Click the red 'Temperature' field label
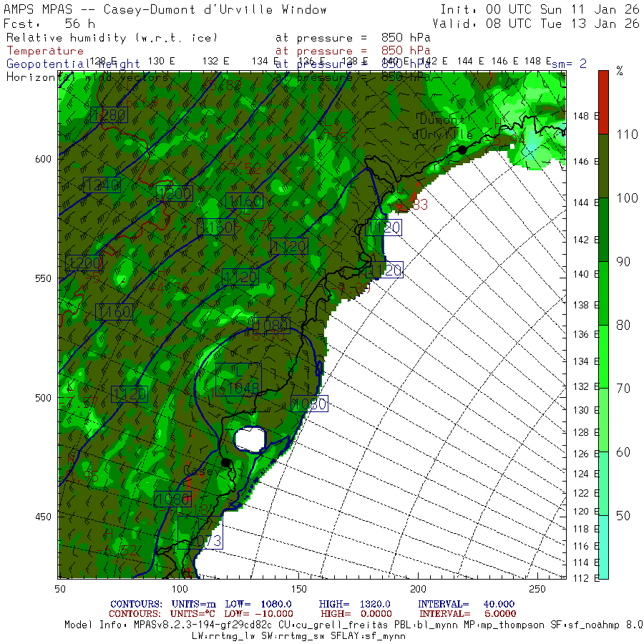This screenshot has height=644, width=644. click(45, 51)
